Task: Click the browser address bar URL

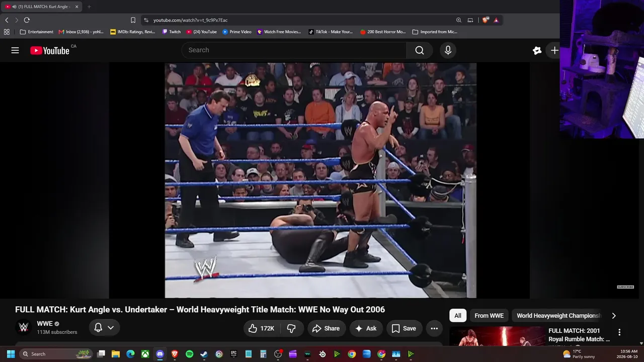Action: (191, 20)
